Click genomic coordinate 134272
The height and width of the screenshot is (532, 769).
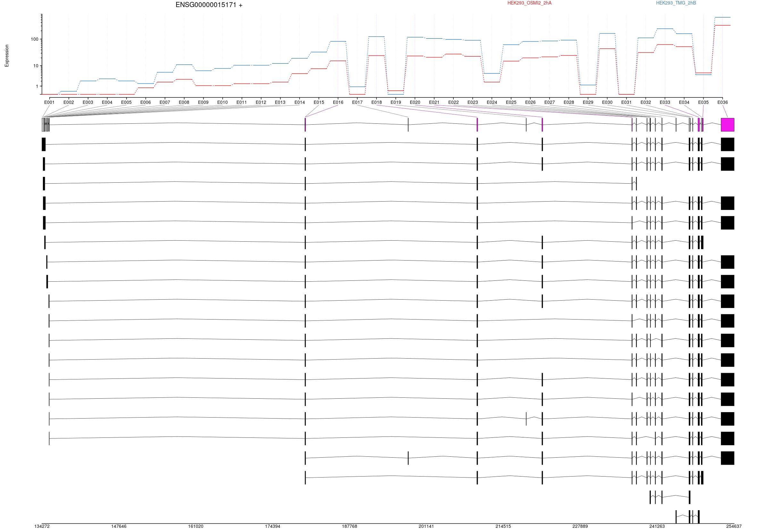42,526
